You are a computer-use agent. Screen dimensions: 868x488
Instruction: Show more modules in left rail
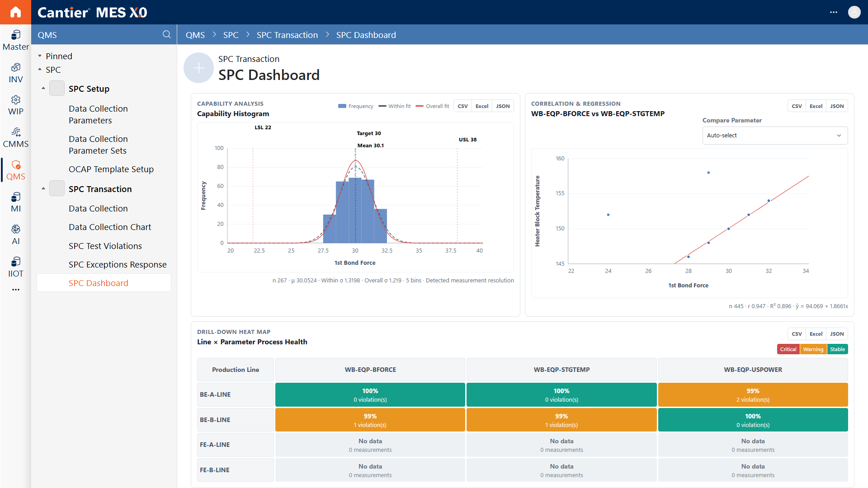pos(15,290)
